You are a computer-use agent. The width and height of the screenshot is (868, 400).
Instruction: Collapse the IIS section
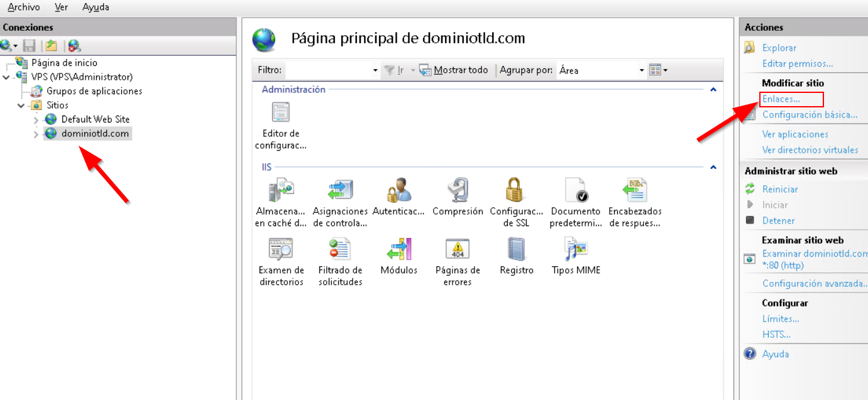[x=713, y=168]
